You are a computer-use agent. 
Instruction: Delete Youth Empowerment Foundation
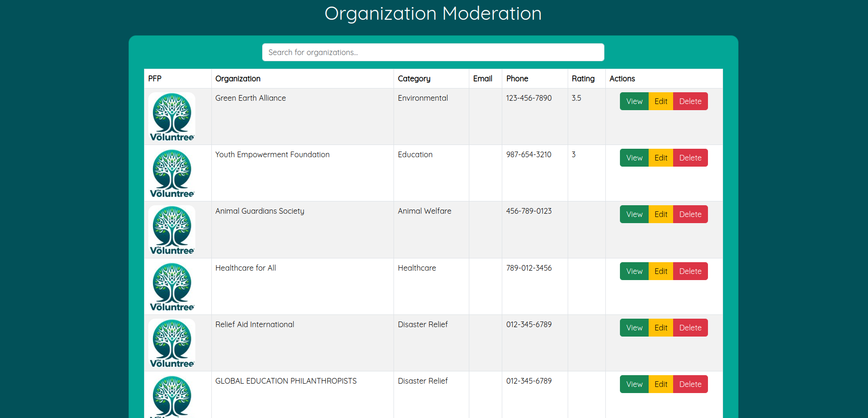(x=690, y=158)
